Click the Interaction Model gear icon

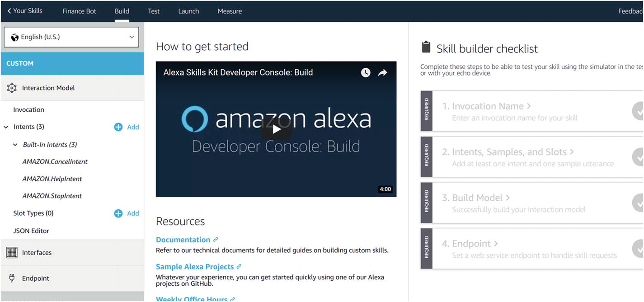click(x=12, y=88)
